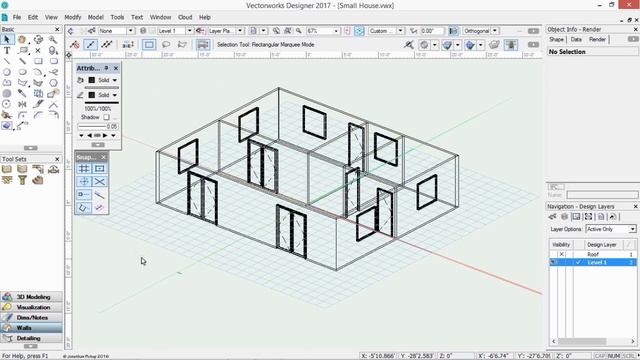Viewport: 640px width, 360px height.
Task: Enable the Shadow checkbox in Attributes palette
Action: tap(107, 117)
